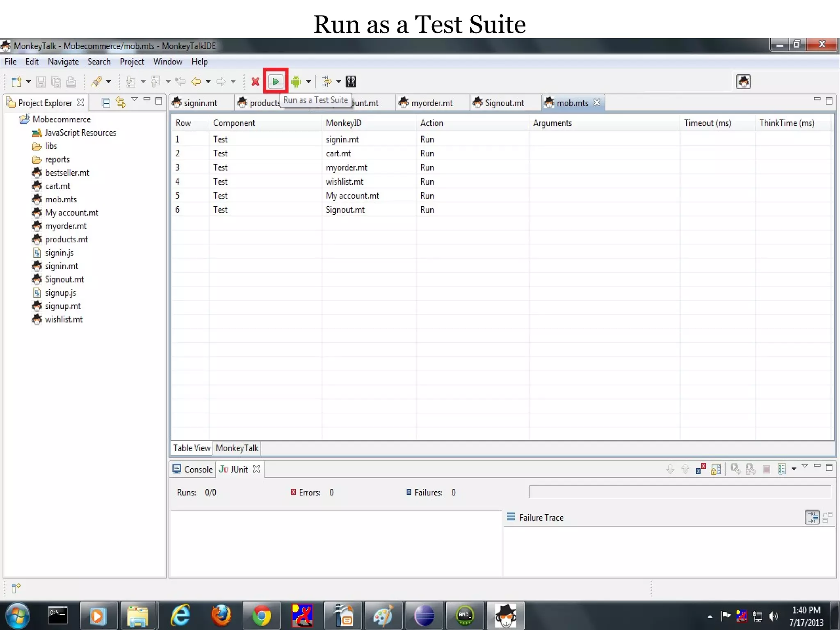
Task: Select signup.js in Project Explorer
Action: [60, 293]
